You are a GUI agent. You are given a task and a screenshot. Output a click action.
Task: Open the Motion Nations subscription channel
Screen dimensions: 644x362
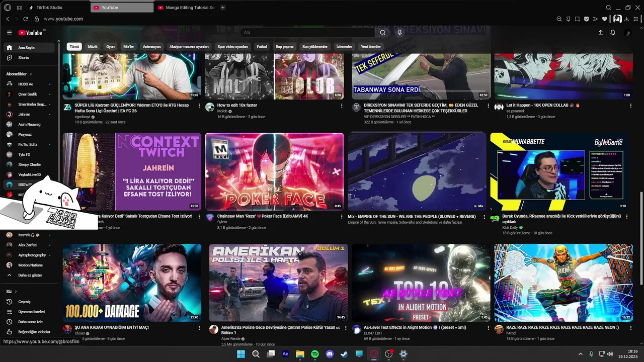click(x=28, y=265)
